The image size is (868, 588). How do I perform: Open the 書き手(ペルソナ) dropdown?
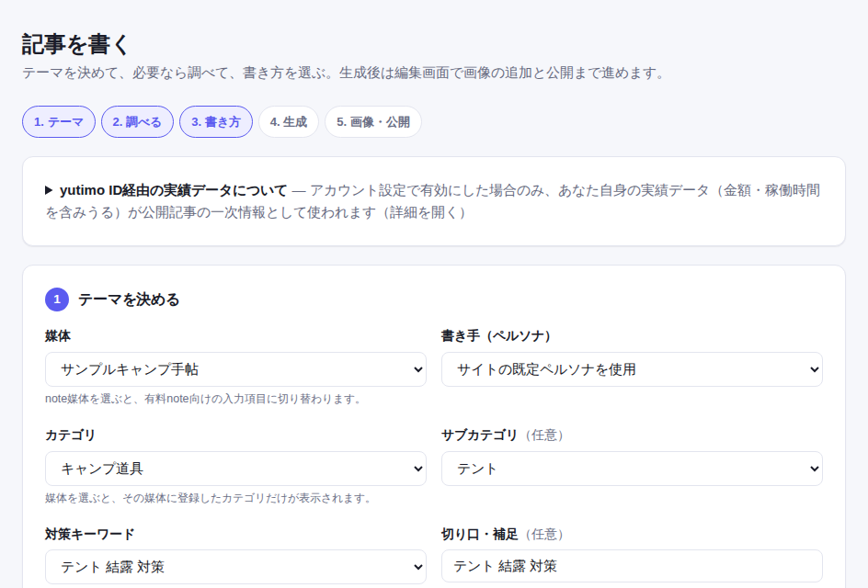(x=632, y=369)
